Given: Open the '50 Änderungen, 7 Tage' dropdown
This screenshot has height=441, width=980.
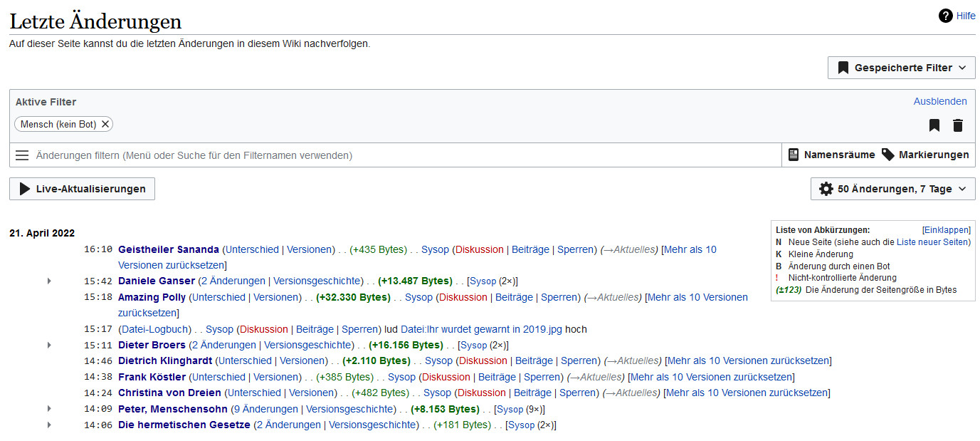Looking at the screenshot, I should (892, 189).
